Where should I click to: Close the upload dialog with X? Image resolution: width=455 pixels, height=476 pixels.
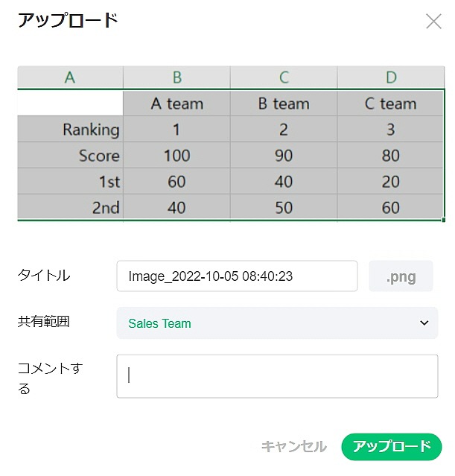click(x=433, y=22)
